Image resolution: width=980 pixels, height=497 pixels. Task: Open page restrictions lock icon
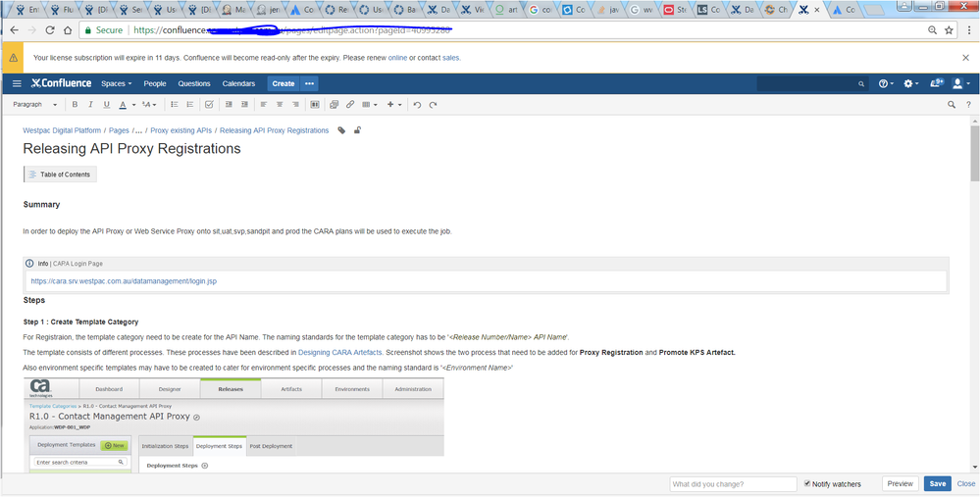click(x=357, y=130)
